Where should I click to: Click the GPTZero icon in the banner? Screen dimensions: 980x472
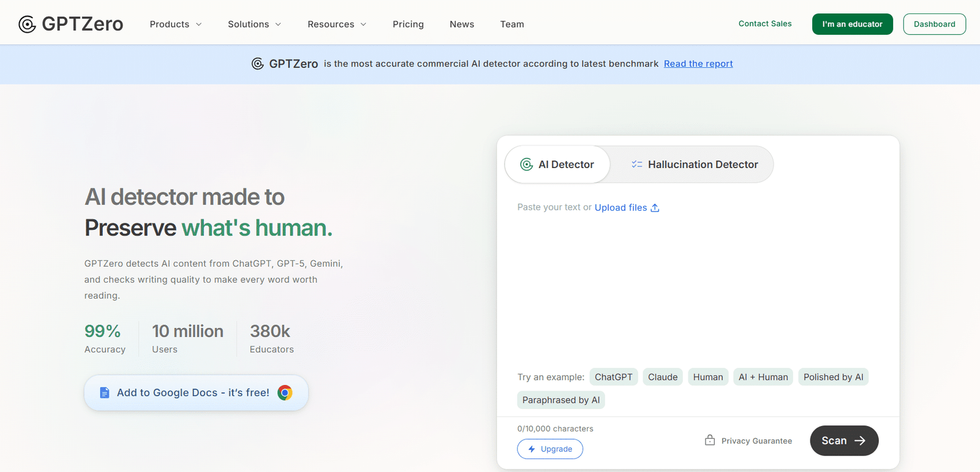258,64
